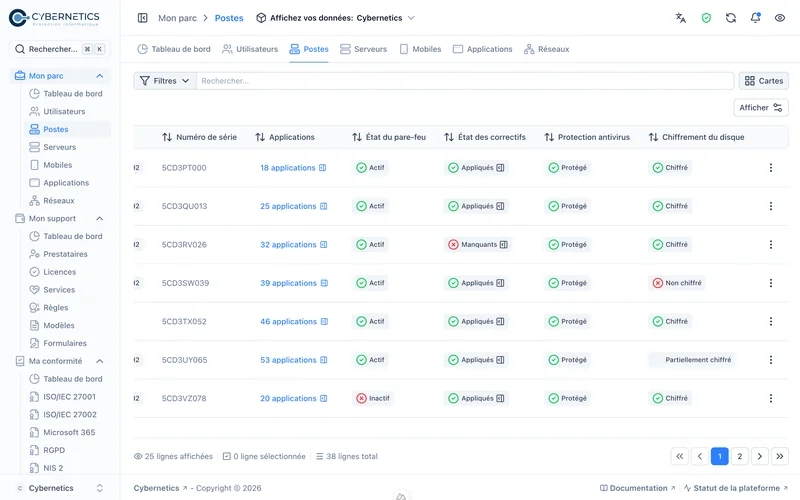Switch to Utilisateurs tab
The image size is (800, 500).
[250, 49]
